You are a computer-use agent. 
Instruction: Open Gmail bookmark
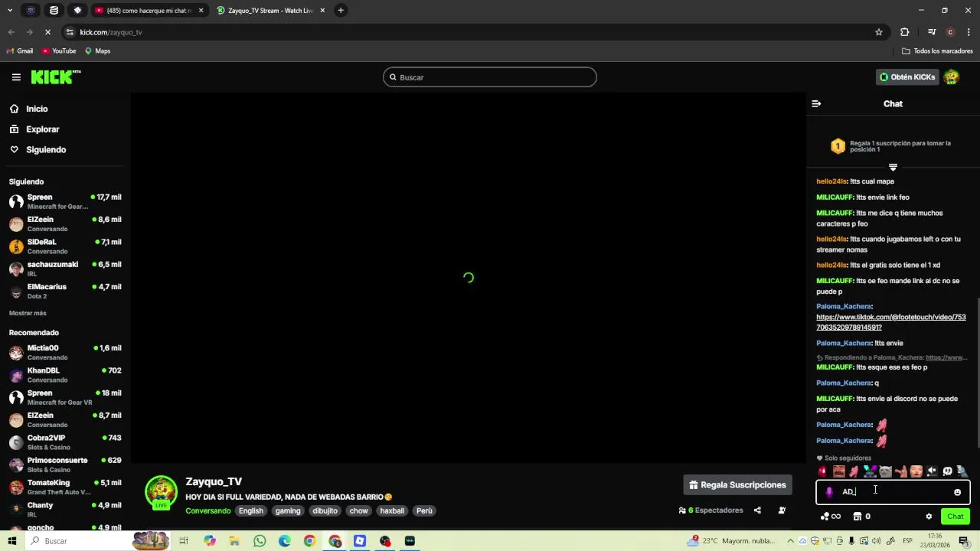[19, 51]
